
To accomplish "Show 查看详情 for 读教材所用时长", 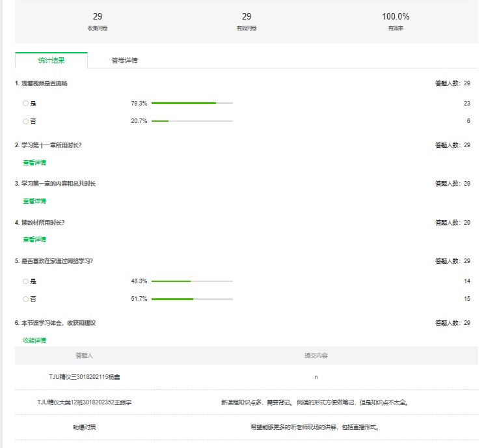I will click(x=34, y=240).
